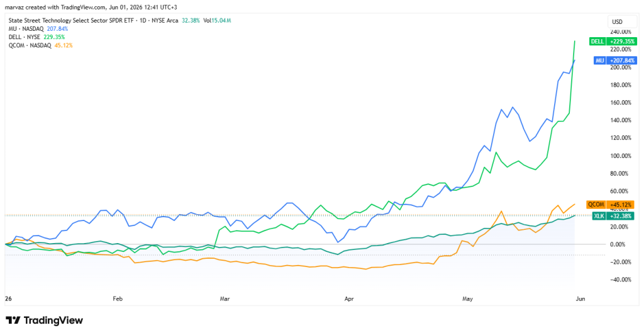644x335 pixels.
Task: Click the 160.00% price scale label
Action: point(621,103)
